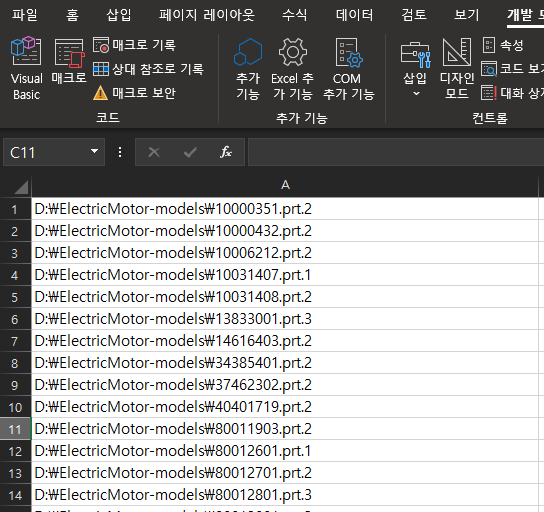Click cell with 14616403.prt.2 path
Viewport: 544px width, 512px height.
(x=285, y=341)
